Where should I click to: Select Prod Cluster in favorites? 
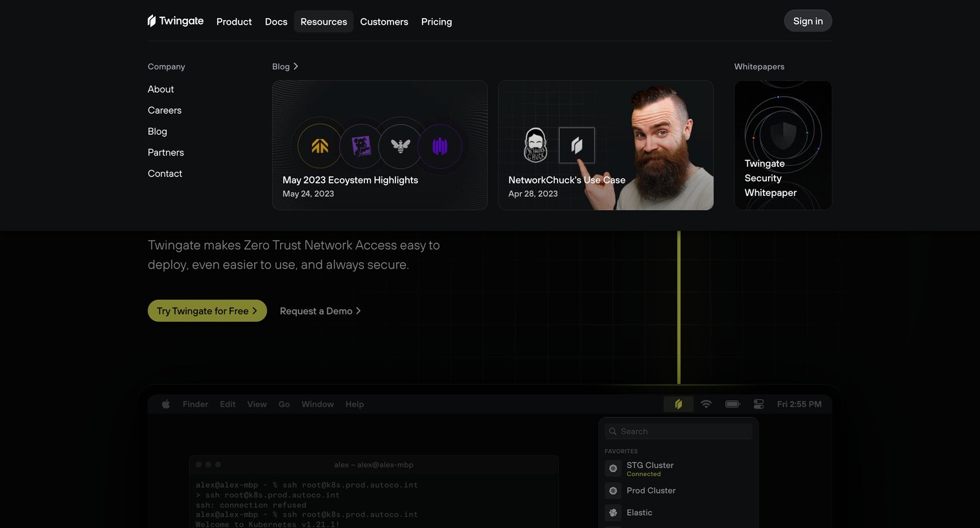click(x=679, y=490)
